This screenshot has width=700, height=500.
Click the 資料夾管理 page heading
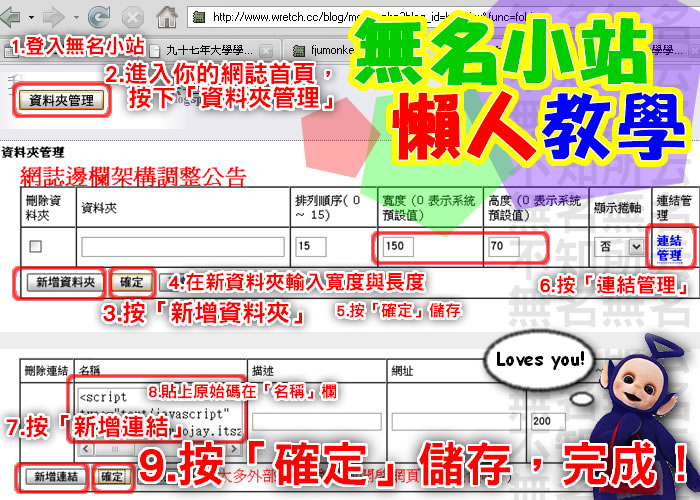coord(33,153)
